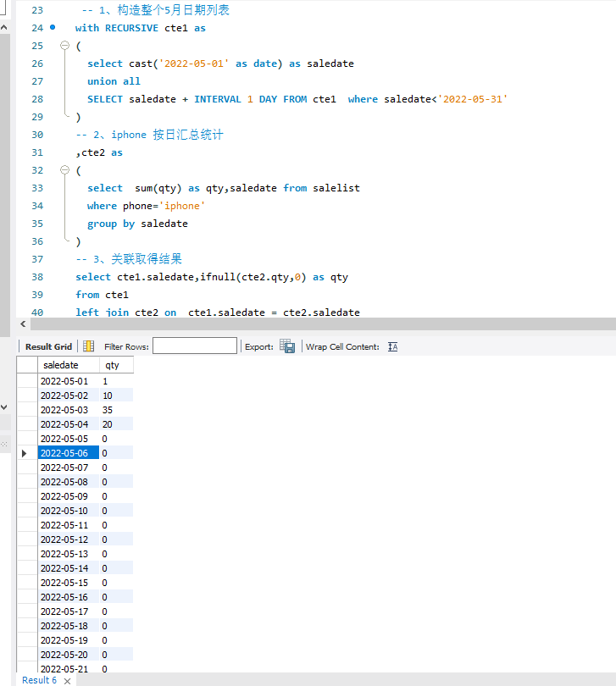
Task: Click line number 24 in the gutter
Action: tap(37, 28)
